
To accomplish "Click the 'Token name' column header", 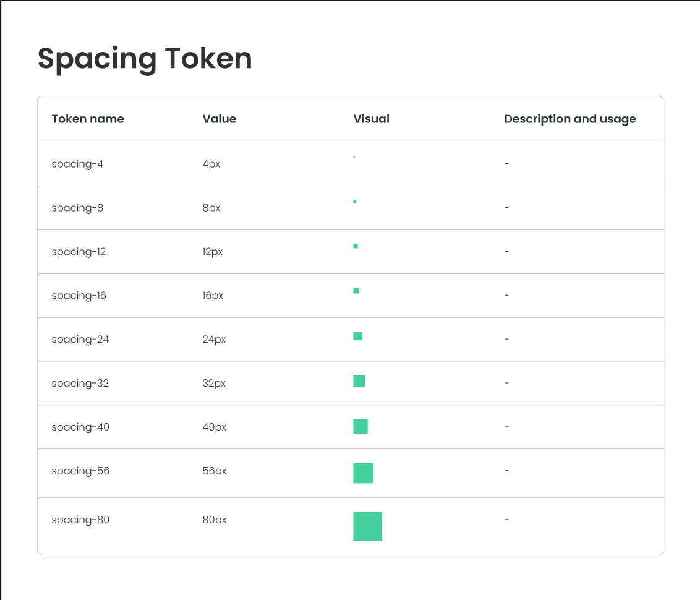I will (x=88, y=119).
